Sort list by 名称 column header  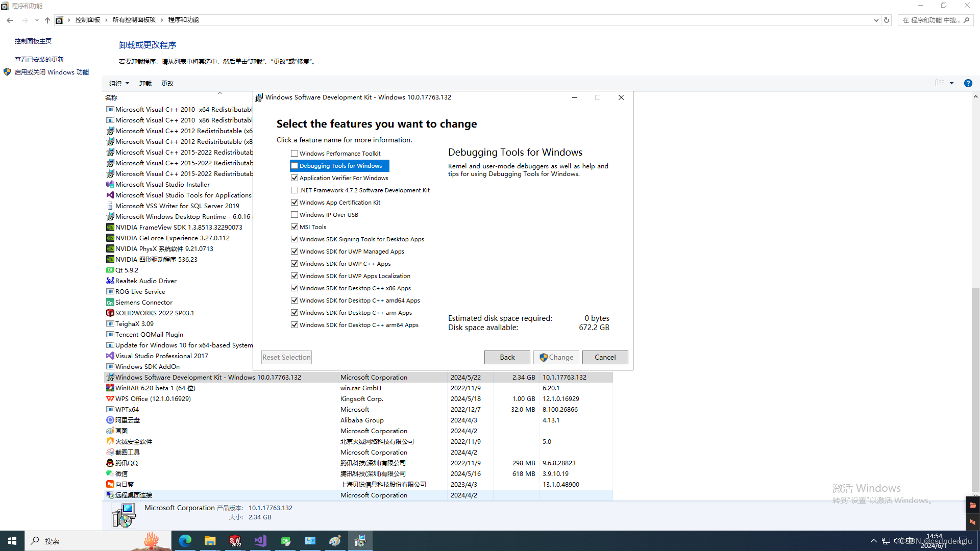pos(111,97)
